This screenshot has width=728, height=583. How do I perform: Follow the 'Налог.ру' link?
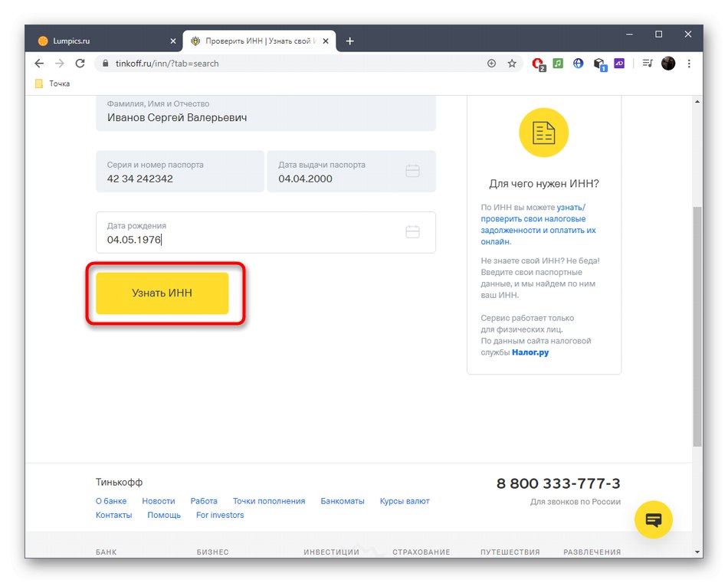(530, 352)
